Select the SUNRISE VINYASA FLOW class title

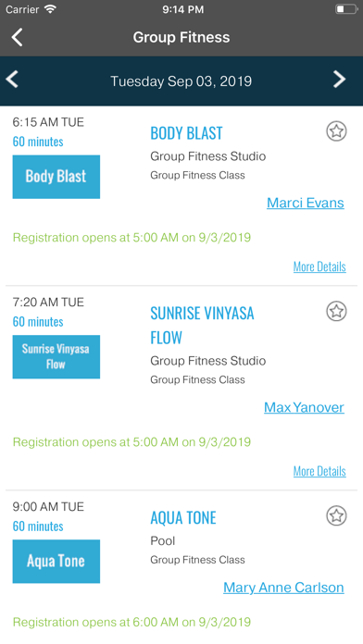tap(202, 326)
